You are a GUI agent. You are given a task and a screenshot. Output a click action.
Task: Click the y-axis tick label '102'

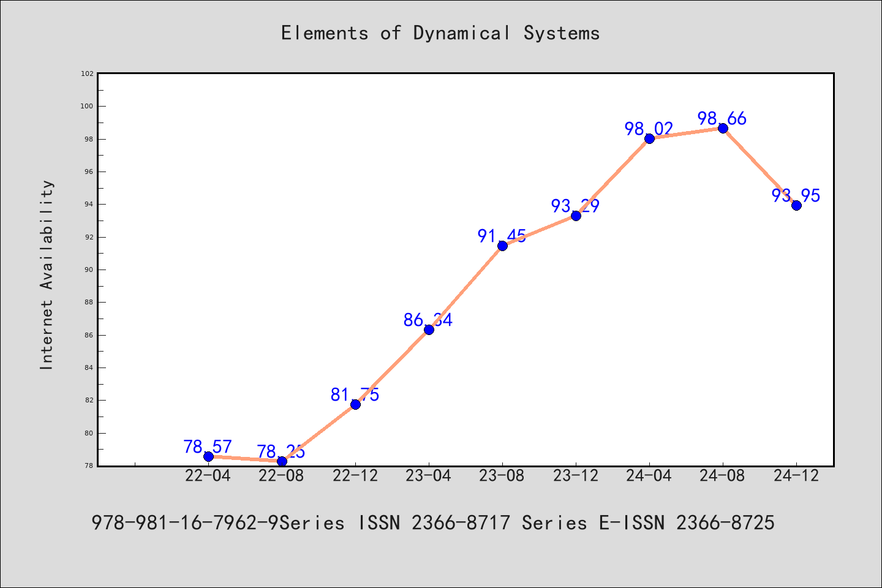tap(88, 73)
